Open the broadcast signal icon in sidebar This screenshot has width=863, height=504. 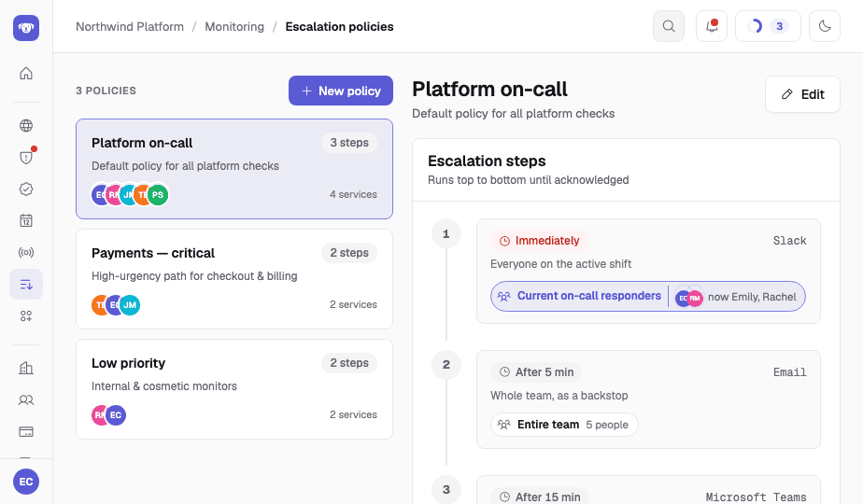click(x=26, y=253)
